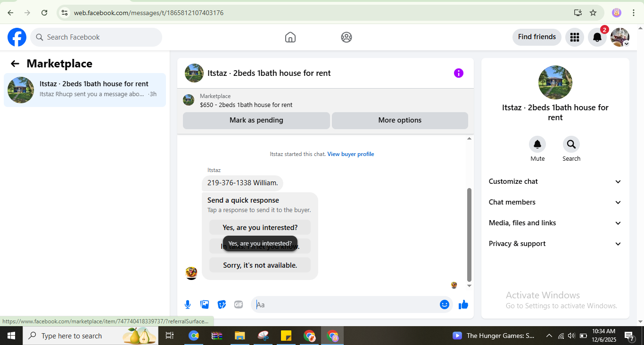Expand Media, files and links section
This screenshot has height=345, width=644.
pos(555,223)
